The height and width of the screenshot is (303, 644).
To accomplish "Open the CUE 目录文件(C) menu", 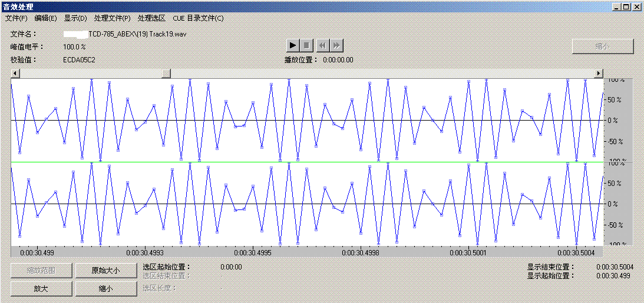I will [x=198, y=18].
